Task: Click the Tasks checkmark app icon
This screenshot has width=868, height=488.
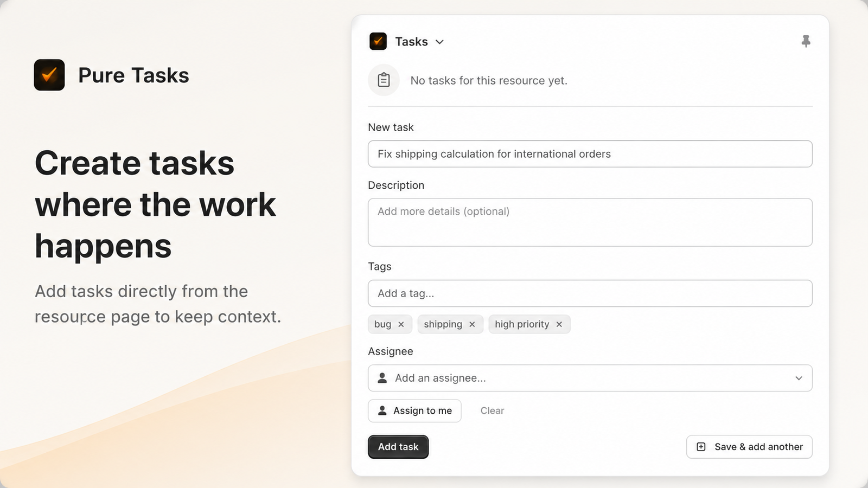Action: coord(378,41)
